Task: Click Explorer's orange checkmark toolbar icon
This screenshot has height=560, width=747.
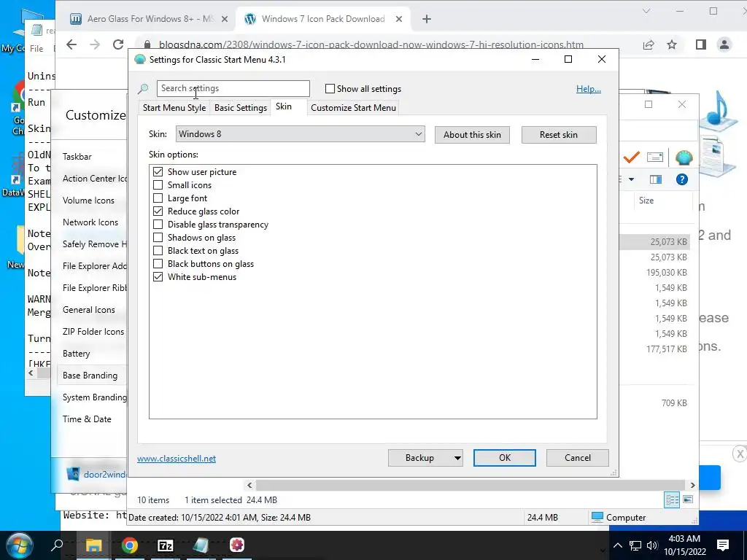Action: click(631, 157)
